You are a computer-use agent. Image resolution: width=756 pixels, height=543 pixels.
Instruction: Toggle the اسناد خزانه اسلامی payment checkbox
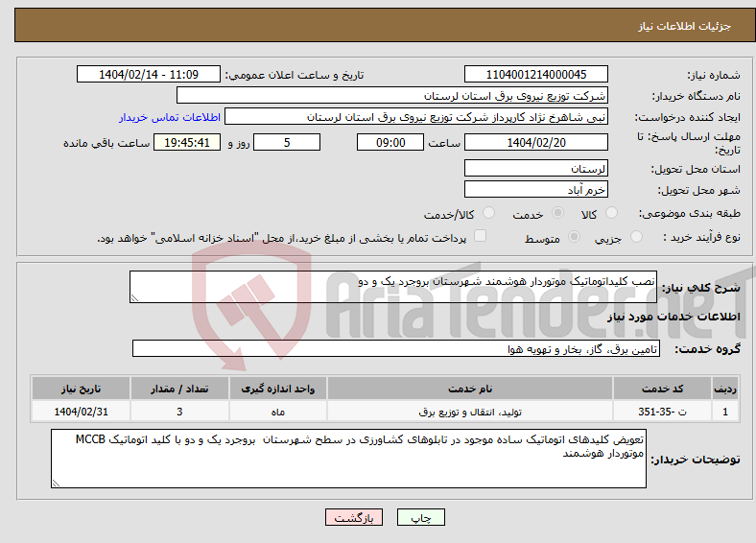(x=481, y=235)
